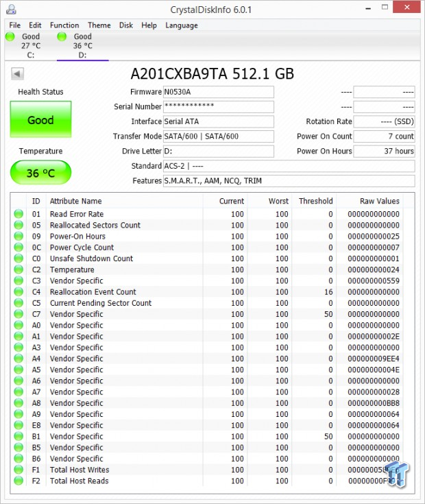425x504 pixels.
Task: Click status circle of Total Host Reads row
Action: point(19,481)
